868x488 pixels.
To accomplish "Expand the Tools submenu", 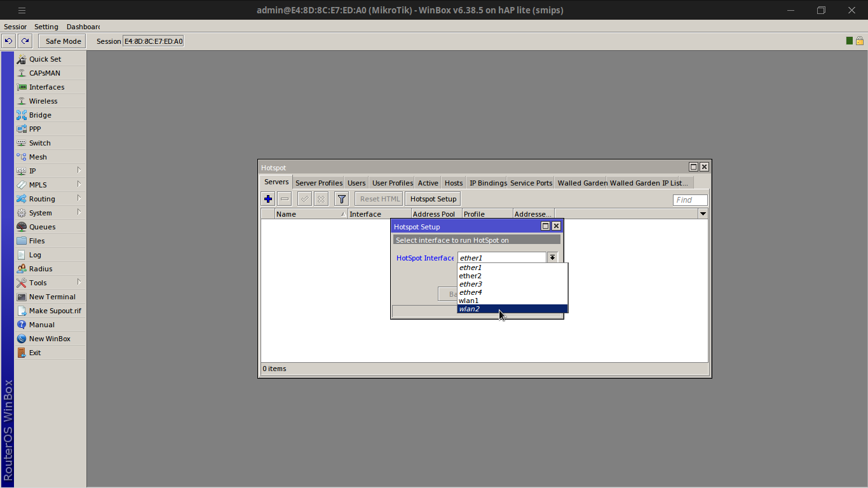I will 50,283.
